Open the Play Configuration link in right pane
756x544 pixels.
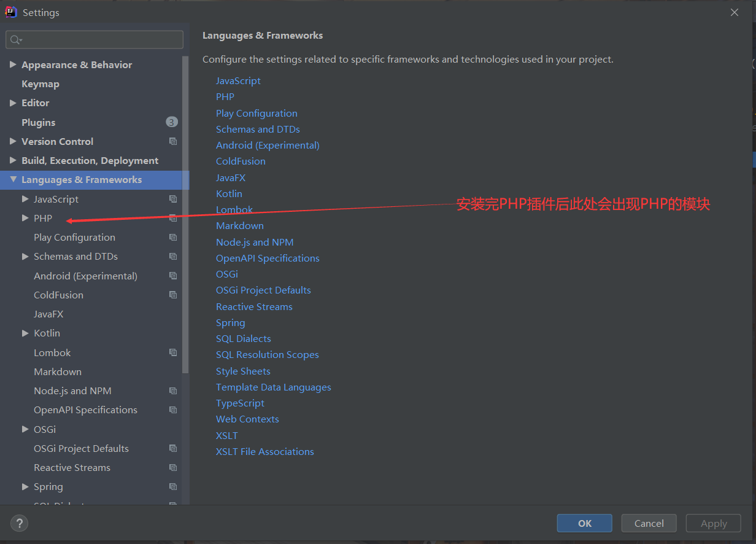(x=256, y=113)
